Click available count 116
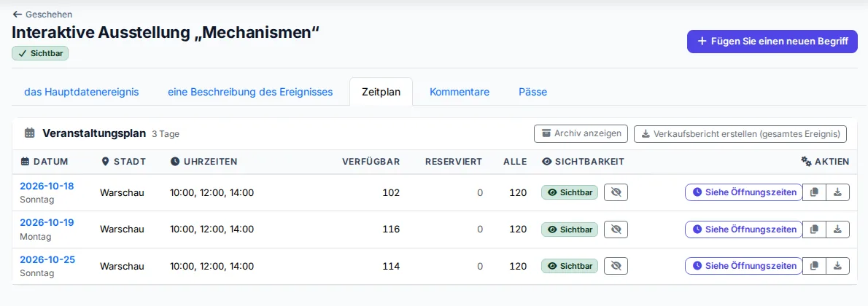The height and width of the screenshot is (306, 868). click(391, 229)
